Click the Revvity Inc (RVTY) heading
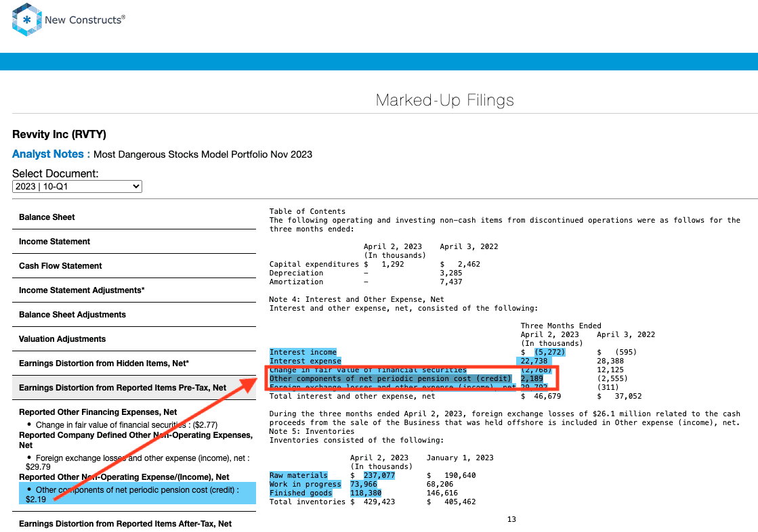Image resolution: width=758 pixels, height=532 pixels. point(59,134)
